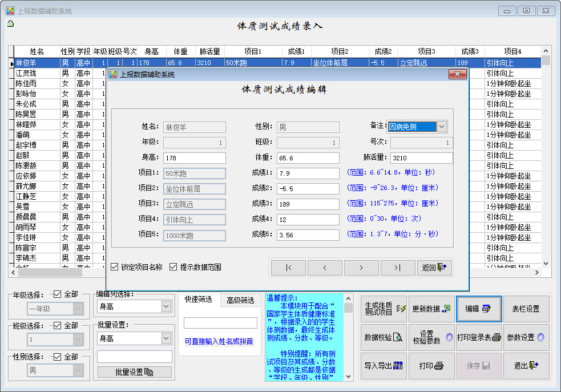
Task: Open the 一年级 grade dropdown
Action: pos(78,309)
